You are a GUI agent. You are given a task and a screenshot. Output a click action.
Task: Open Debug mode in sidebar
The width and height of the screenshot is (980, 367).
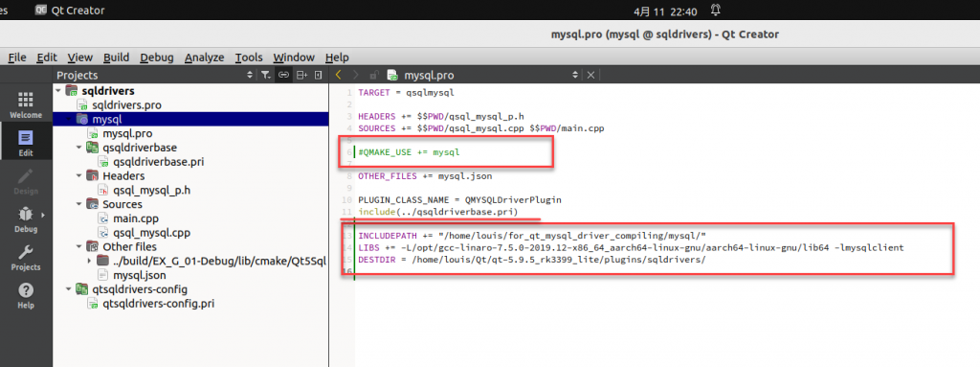[x=26, y=219]
